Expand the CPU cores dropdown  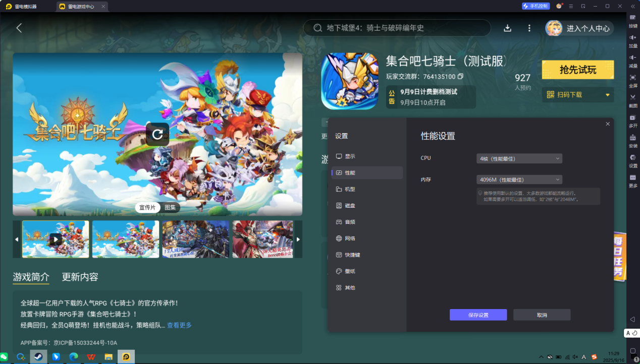(x=519, y=158)
